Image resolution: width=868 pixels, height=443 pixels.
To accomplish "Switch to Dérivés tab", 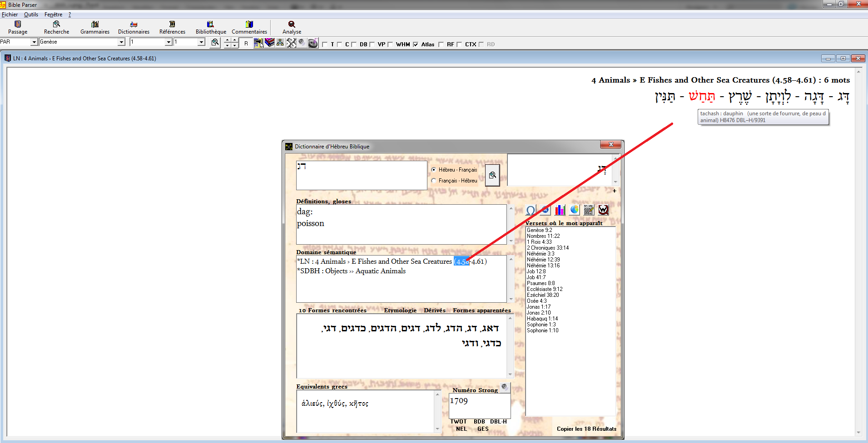I will [435, 310].
